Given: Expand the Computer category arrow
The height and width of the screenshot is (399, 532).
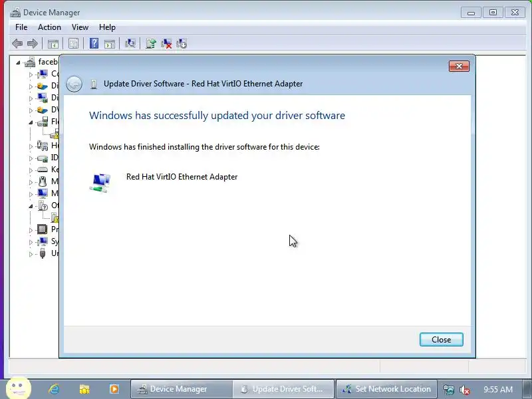Looking at the screenshot, I should click(31, 74).
